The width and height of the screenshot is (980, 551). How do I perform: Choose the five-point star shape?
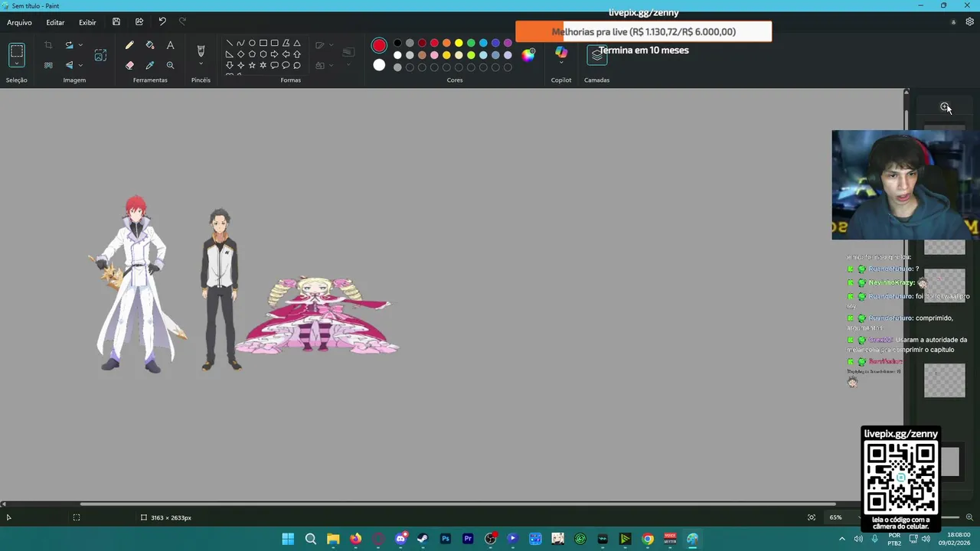tap(252, 65)
